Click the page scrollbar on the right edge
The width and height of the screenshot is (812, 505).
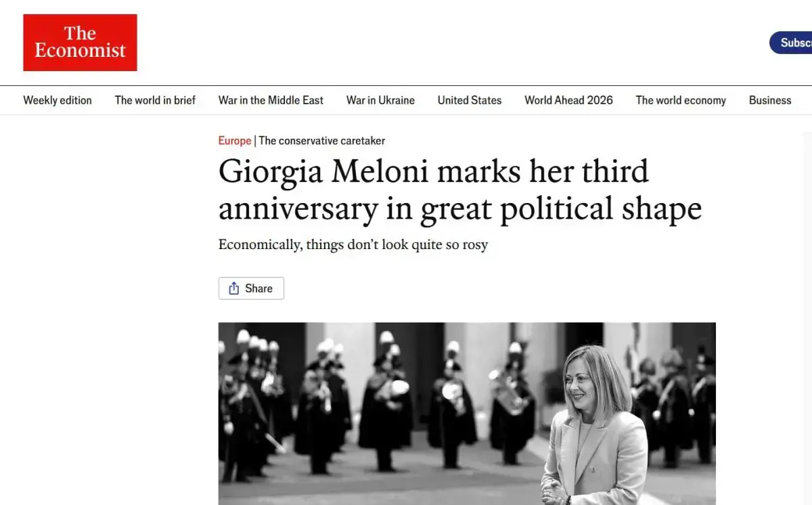point(808,271)
